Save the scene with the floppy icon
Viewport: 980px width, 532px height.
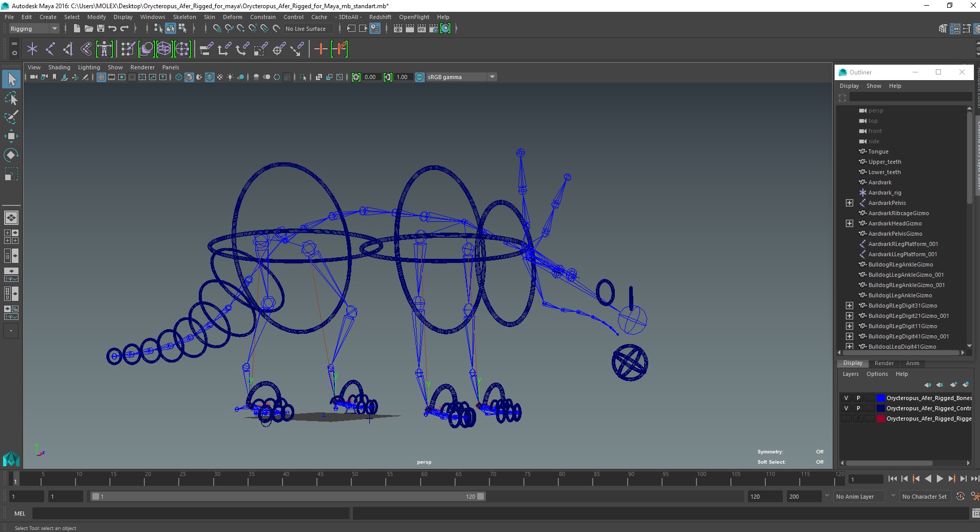(101, 29)
